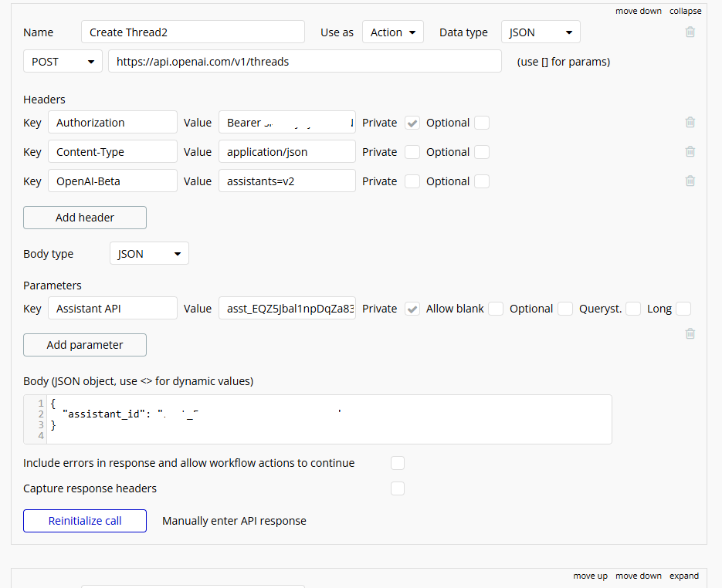Viewport: 722px width, 588px height.
Task: Delete the Create Thread2 API call
Action: click(690, 32)
